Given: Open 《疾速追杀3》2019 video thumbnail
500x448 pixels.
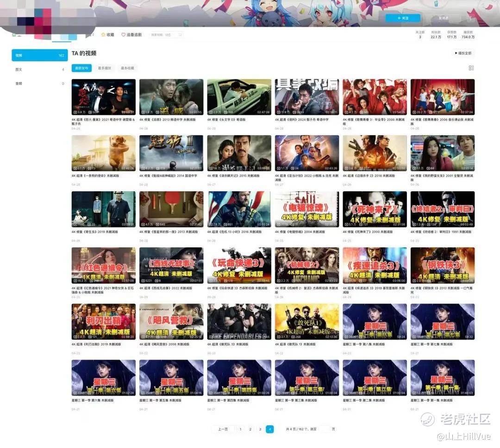Looking at the screenshot, I should pos(375,265).
